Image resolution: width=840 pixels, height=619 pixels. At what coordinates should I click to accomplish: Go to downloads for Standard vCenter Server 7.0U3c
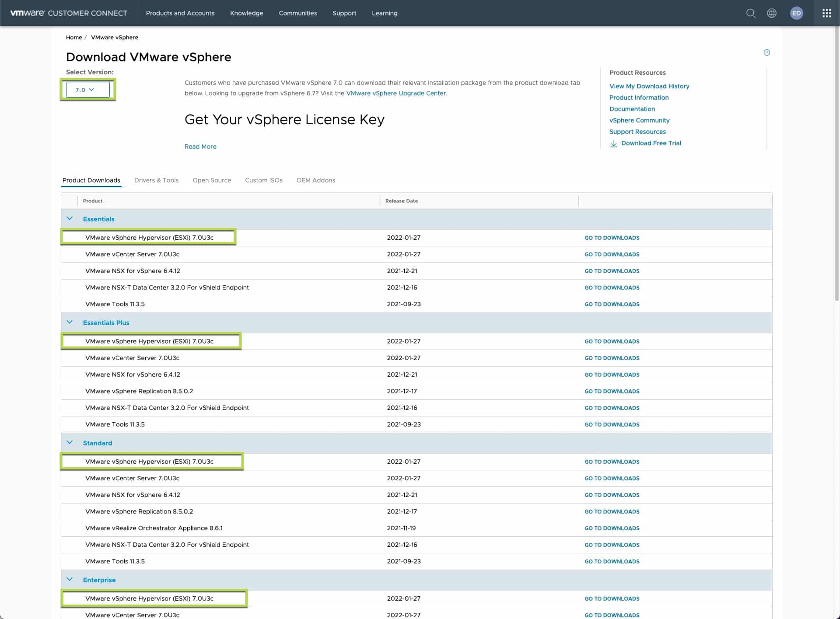coord(612,479)
